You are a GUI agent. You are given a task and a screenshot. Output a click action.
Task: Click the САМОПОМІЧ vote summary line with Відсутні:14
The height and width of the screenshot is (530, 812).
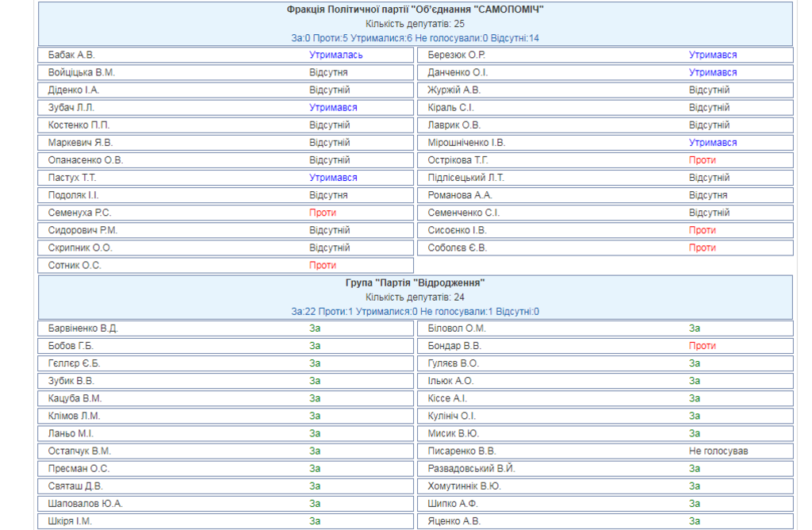[415, 38]
